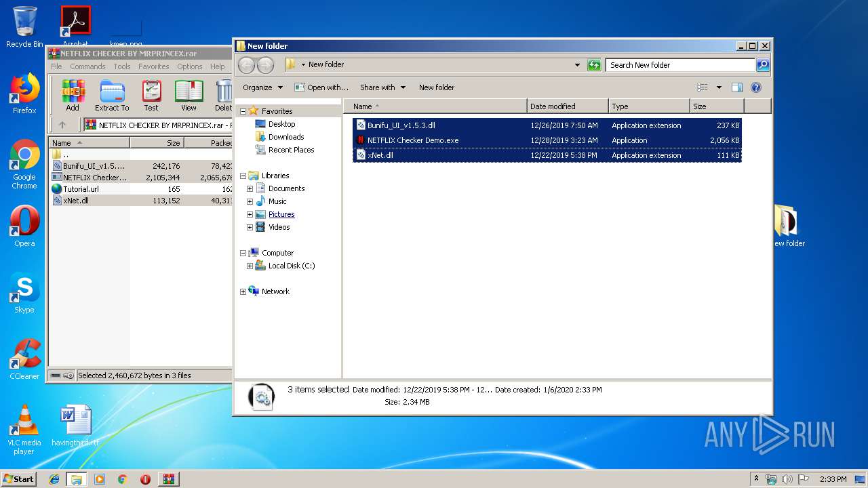
Task: Open the Organize dropdown menu
Action: point(262,87)
